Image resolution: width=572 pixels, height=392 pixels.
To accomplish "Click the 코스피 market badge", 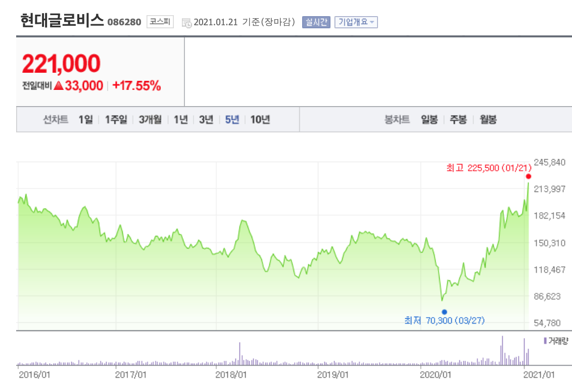I will point(160,22).
